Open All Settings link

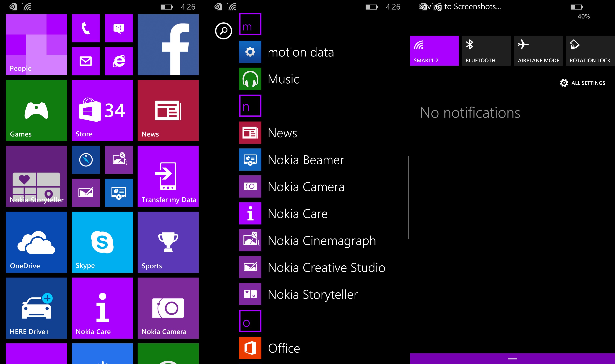point(583,83)
